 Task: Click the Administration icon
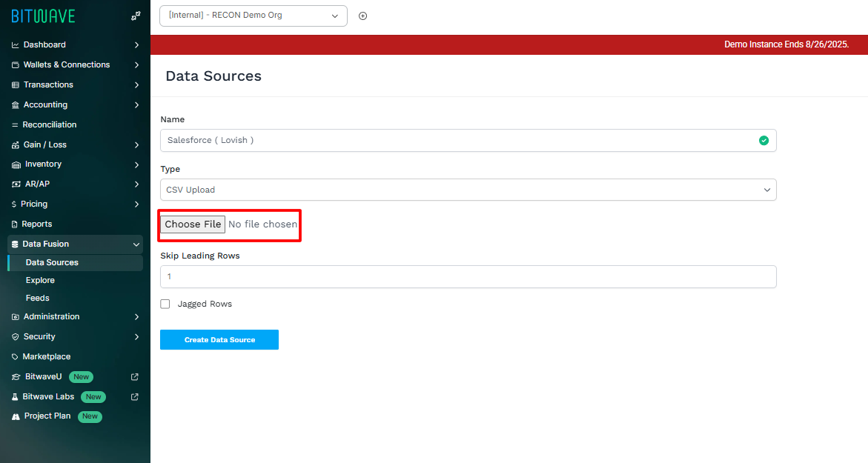[15, 317]
